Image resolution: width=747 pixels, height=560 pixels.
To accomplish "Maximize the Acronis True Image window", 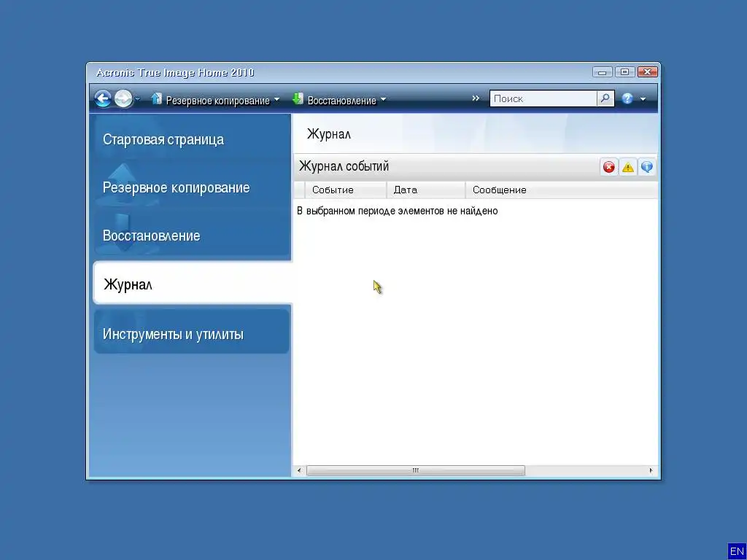I will click(624, 72).
